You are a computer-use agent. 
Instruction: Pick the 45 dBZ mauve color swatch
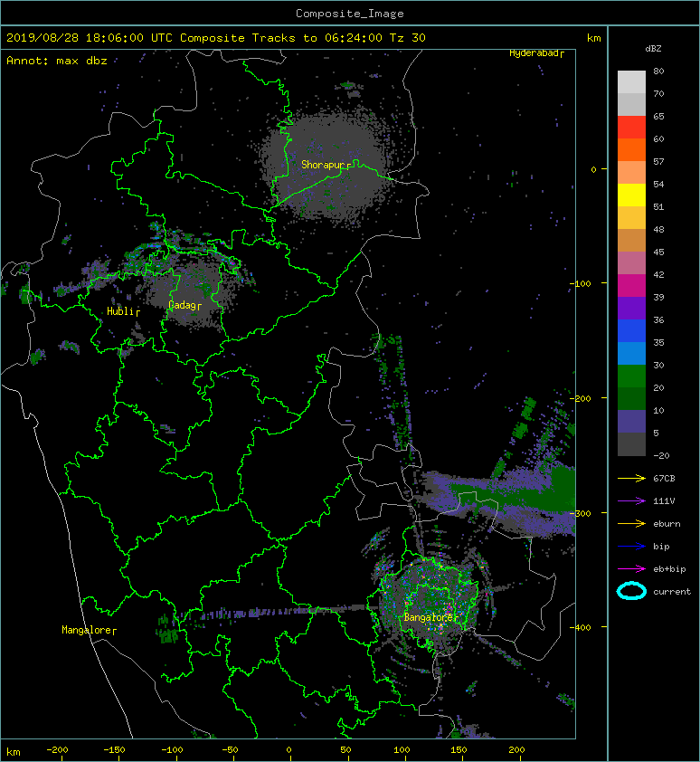point(631,263)
